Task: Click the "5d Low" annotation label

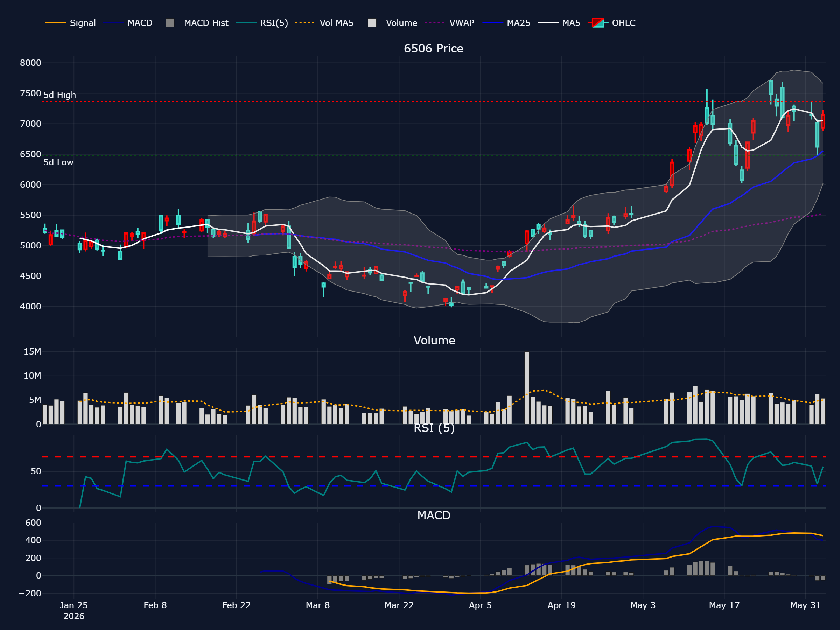Action: tap(58, 162)
